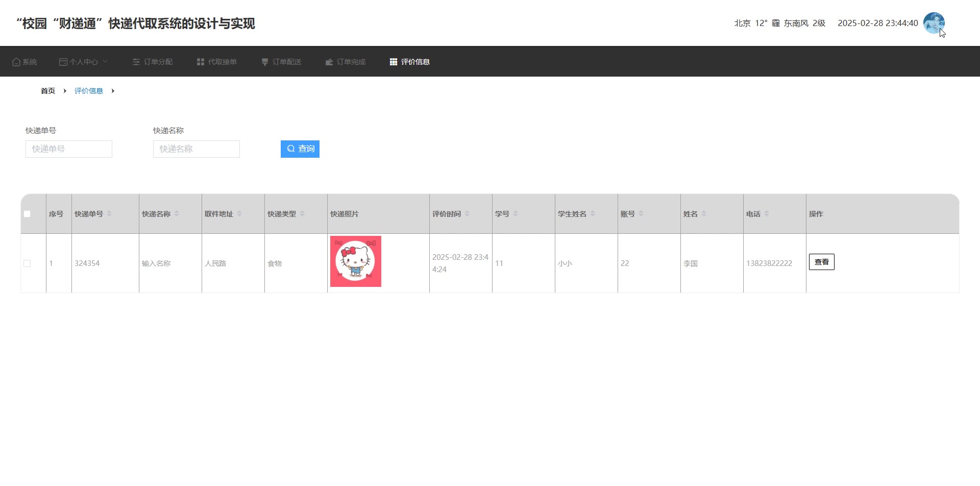Expand the 个人中心 dropdown menu
This screenshot has width=980, height=486.
point(84,62)
